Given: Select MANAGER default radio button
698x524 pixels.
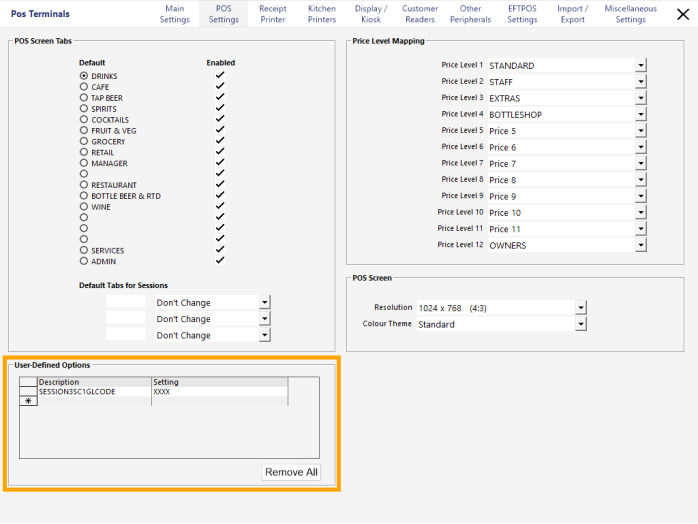Looking at the screenshot, I should coord(84,163).
